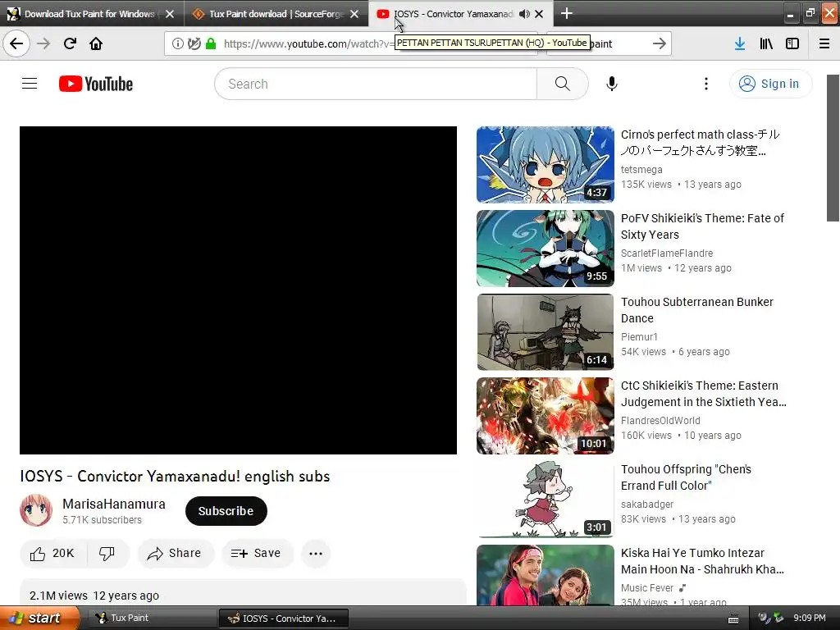Open MarisaHanamura channel avatar
840x630 pixels.
tap(36, 510)
